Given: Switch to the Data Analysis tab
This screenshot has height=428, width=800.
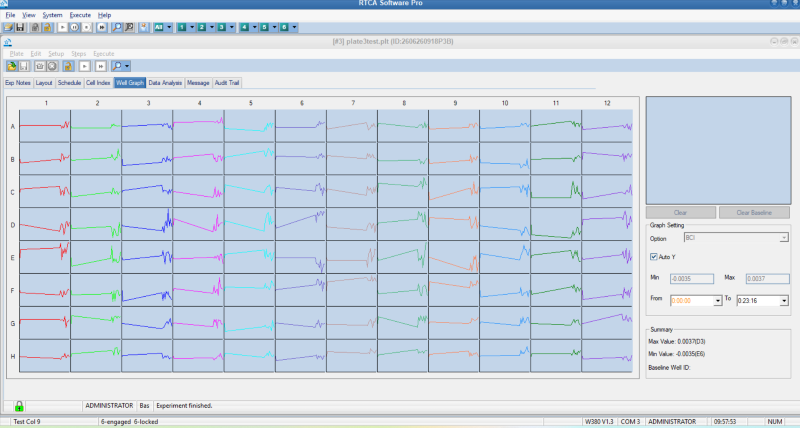Looking at the screenshot, I should coord(165,83).
